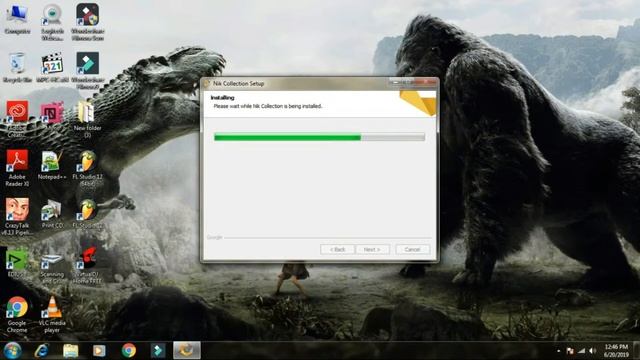Screen dimensions: 640x360
Task: Open CrazyTalk v8.13 Pipeline shortcut
Action: (17, 217)
